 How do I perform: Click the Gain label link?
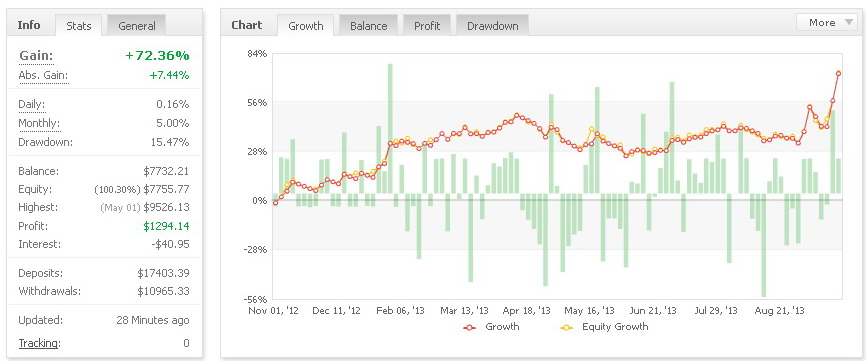click(36, 56)
